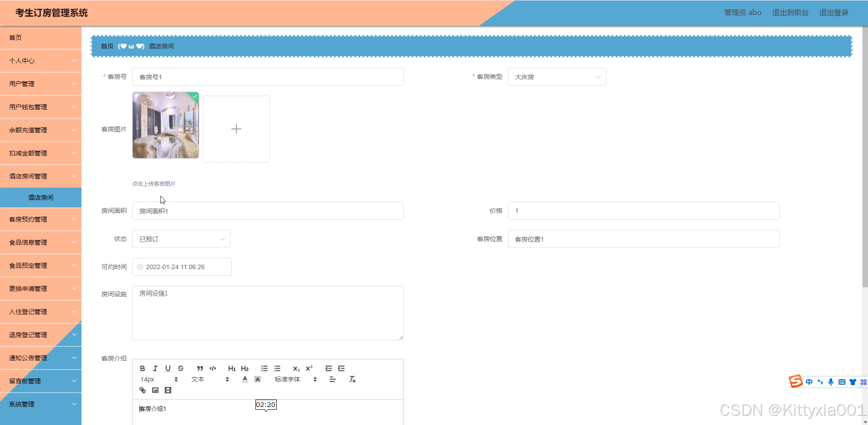
Task: Expand the 用户管理 sidebar menu
Action: click(x=41, y=84)
